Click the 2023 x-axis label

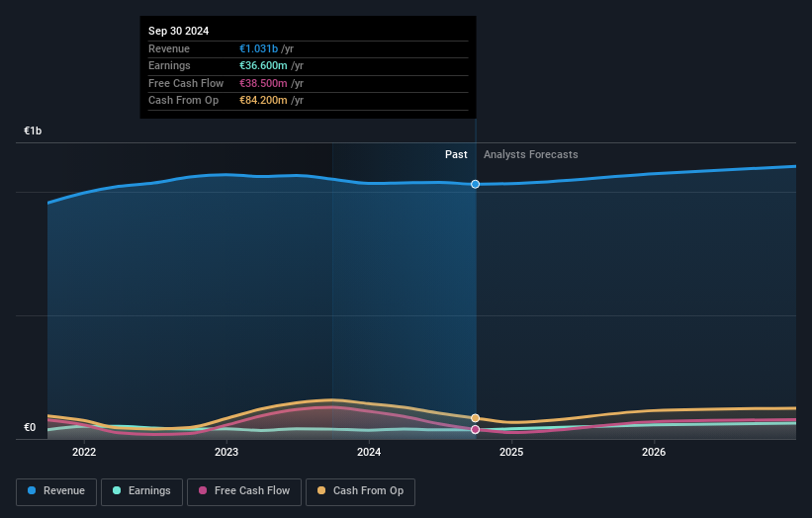[226, 452]
